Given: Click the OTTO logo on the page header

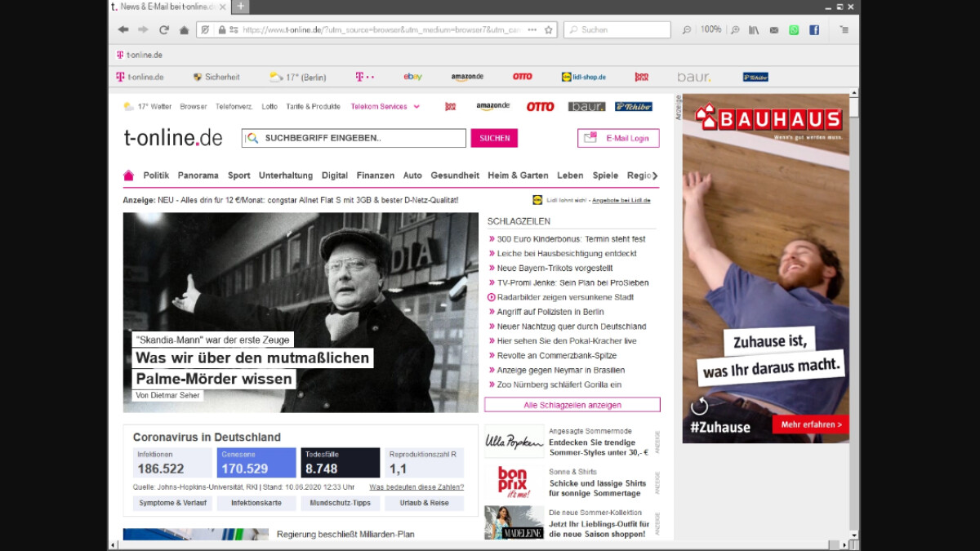Looking at the screenshot, I should [540, 106].
